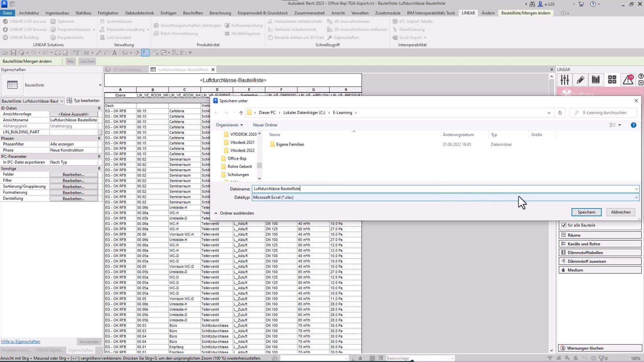Adjust the zoom control showing 100%
The width and height of the screenshot is (644, 362).
click(636, 358)
